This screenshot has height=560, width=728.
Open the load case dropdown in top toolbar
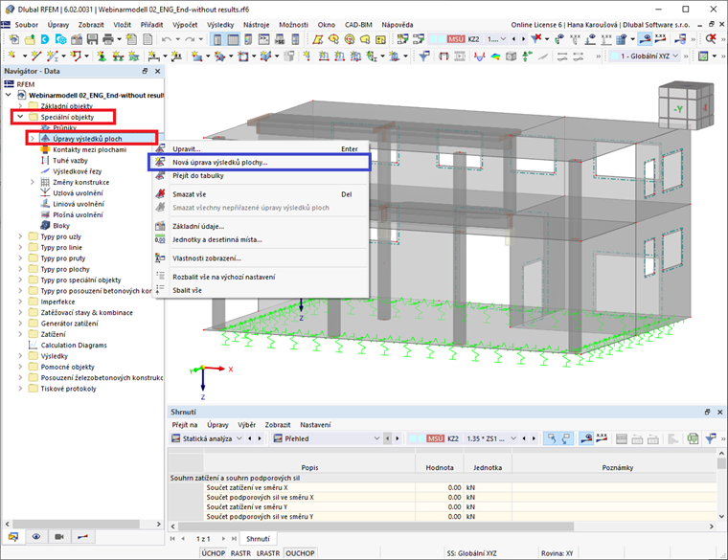pyautogui.click(x=503, y=39)
